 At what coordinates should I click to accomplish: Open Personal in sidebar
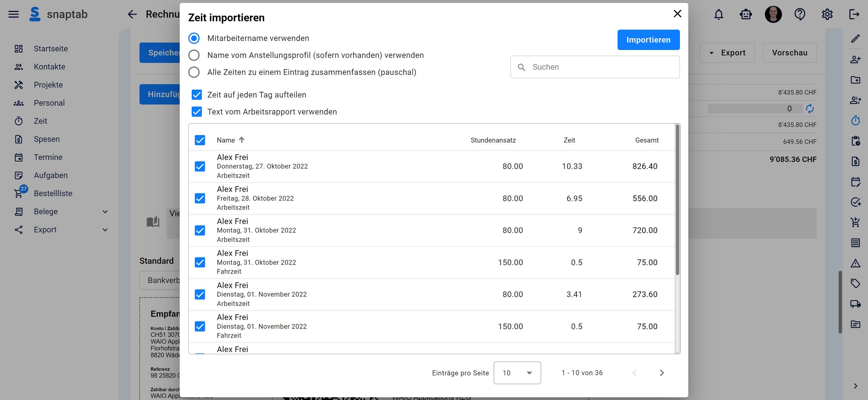coord(49,103)
